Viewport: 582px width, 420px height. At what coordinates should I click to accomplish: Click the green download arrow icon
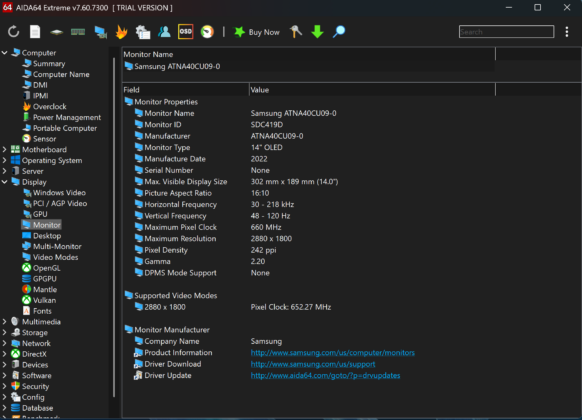point(317,32)
